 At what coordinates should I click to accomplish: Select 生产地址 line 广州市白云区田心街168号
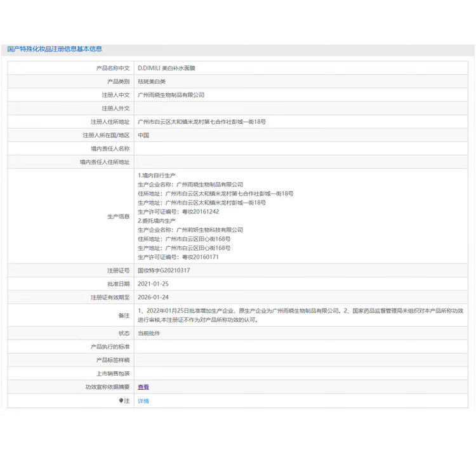[184, 248]
